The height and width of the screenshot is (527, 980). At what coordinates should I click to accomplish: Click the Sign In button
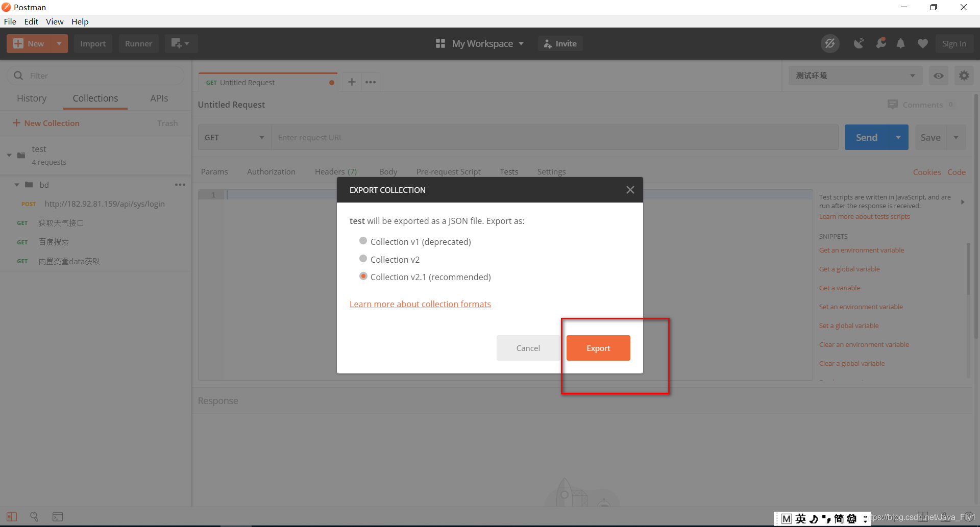coord(954,44)
